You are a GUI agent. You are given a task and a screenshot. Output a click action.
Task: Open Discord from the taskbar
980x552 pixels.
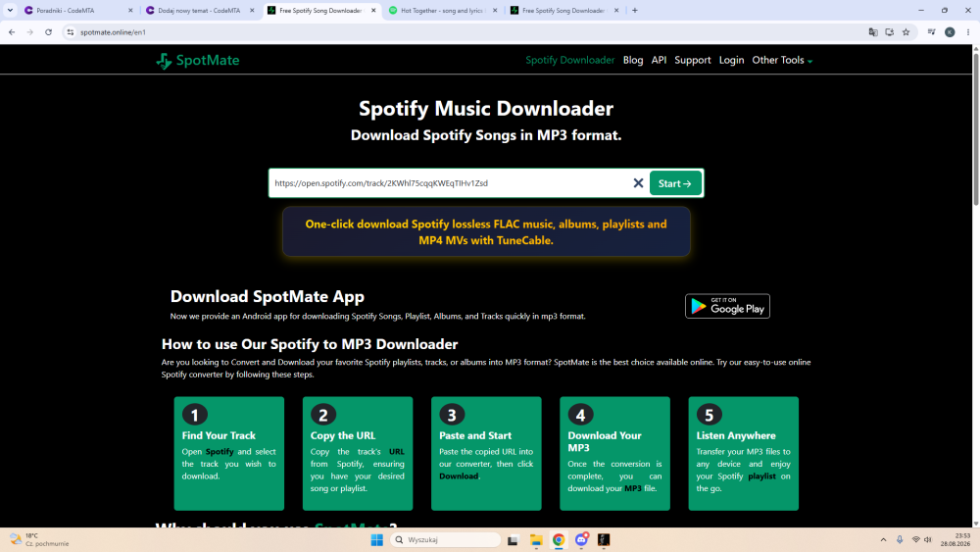(x=581, y=539)
